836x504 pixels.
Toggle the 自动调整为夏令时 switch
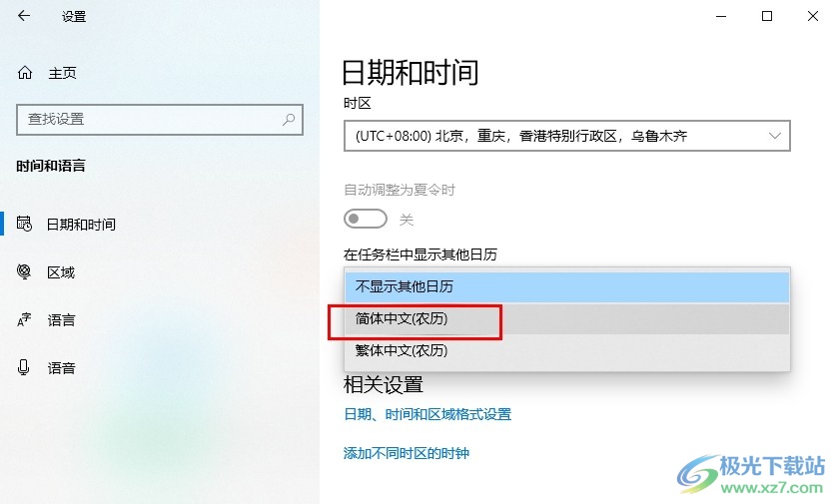[x=366, y=219]
